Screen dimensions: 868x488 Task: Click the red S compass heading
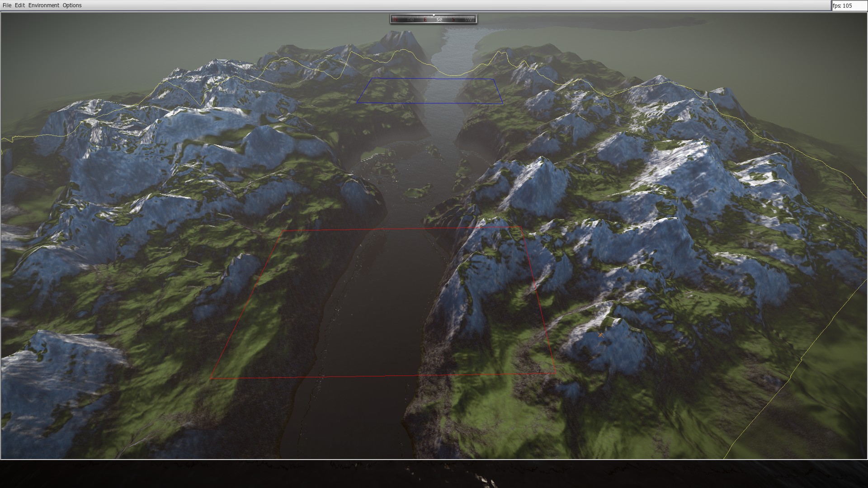click(454, 19)
